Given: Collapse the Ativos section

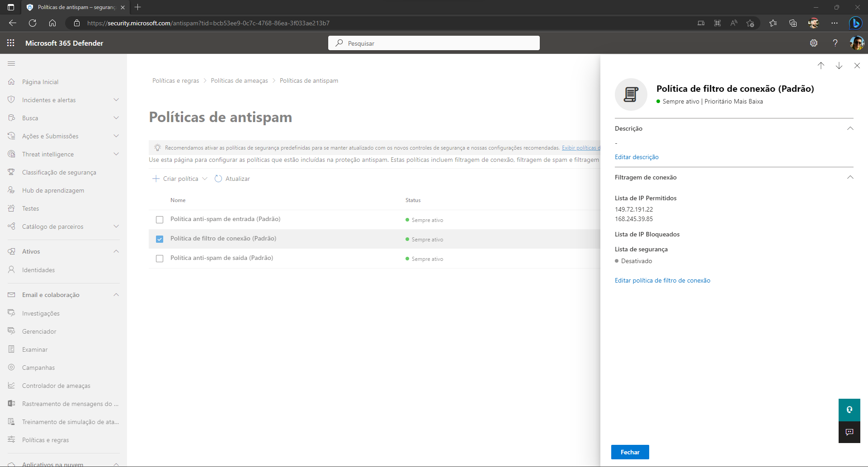Looking at the screenshot, I should pyautogui.click(x=116, y=251).
